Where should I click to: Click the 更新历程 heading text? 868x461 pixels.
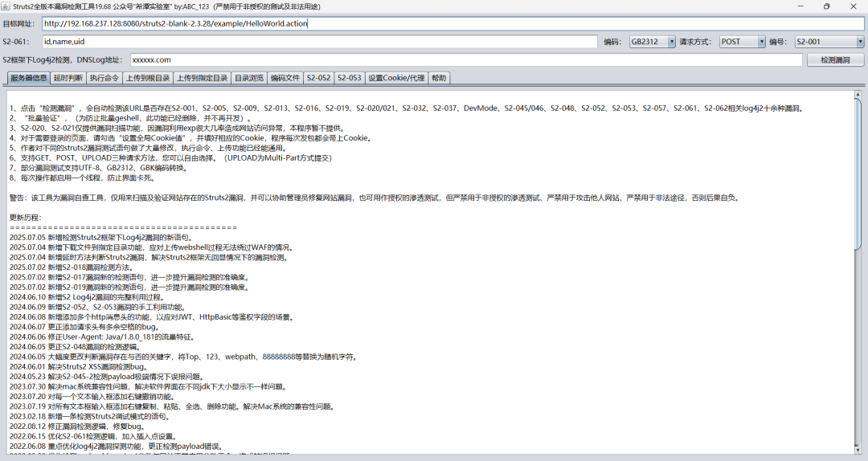[26, 218]
